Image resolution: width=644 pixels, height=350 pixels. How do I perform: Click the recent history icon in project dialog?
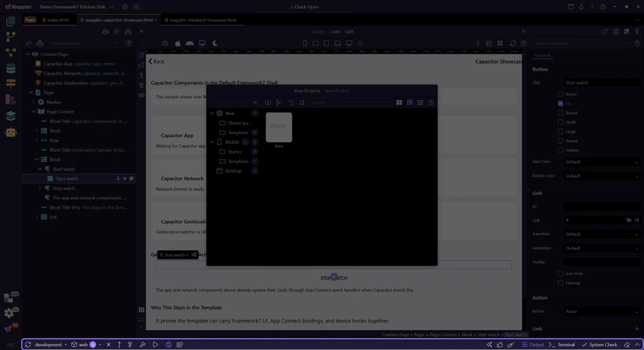point(290,102)
